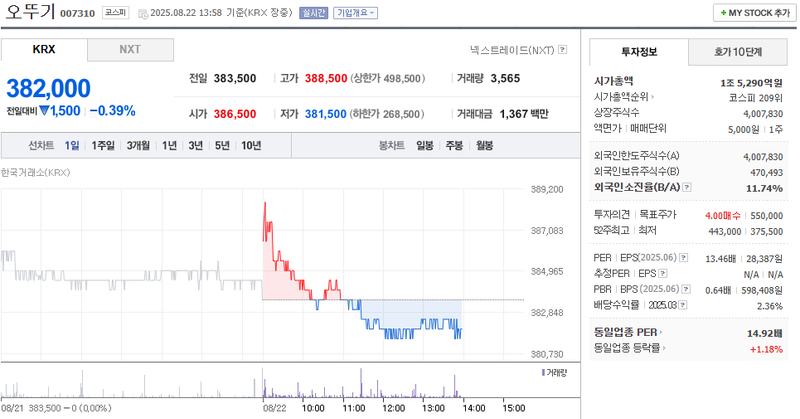Click the 실시간 badge
The image size is (800, 419).
tap(313, 13)
